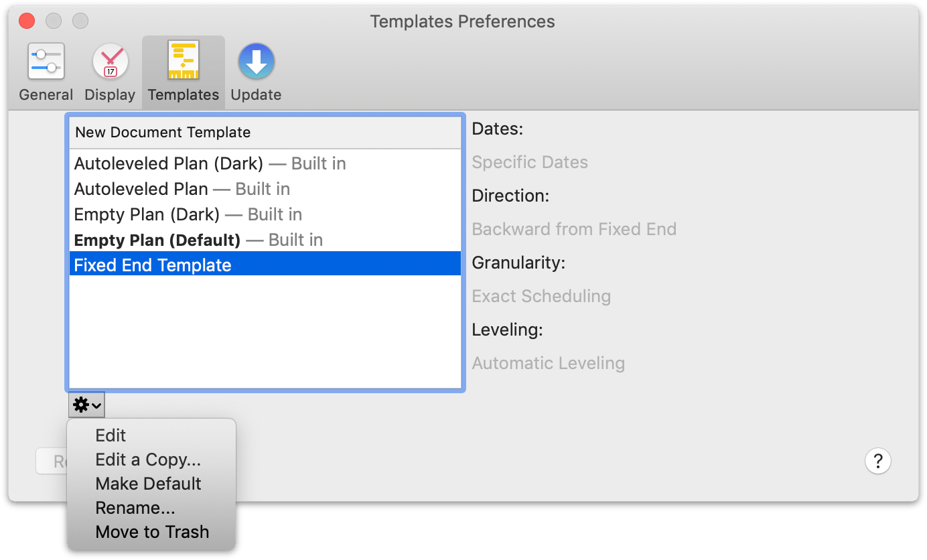Screen dimensions: 927x560
Task: Choose Move to Trash menu item
Action: click(x=151, y=532)
